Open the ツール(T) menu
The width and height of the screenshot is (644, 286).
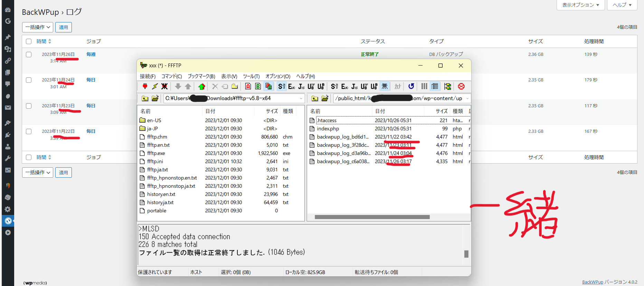pos(251,76)
